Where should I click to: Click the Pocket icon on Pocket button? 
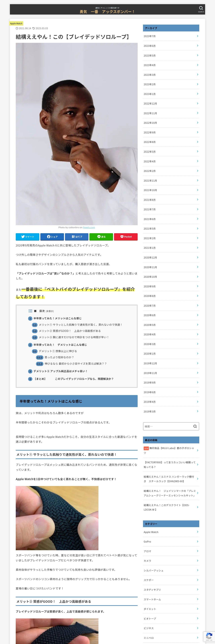pyautogui.click(x=122, y=237)
